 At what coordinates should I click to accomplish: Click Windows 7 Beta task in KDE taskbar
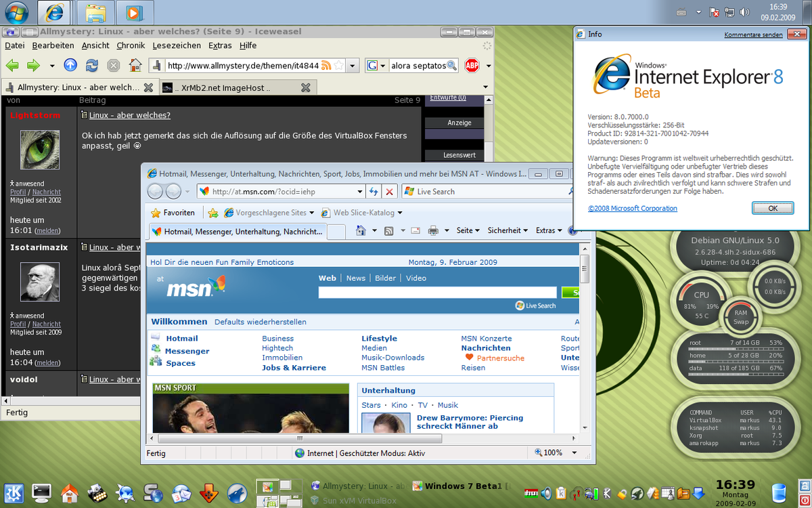click(x=460, y=486)
